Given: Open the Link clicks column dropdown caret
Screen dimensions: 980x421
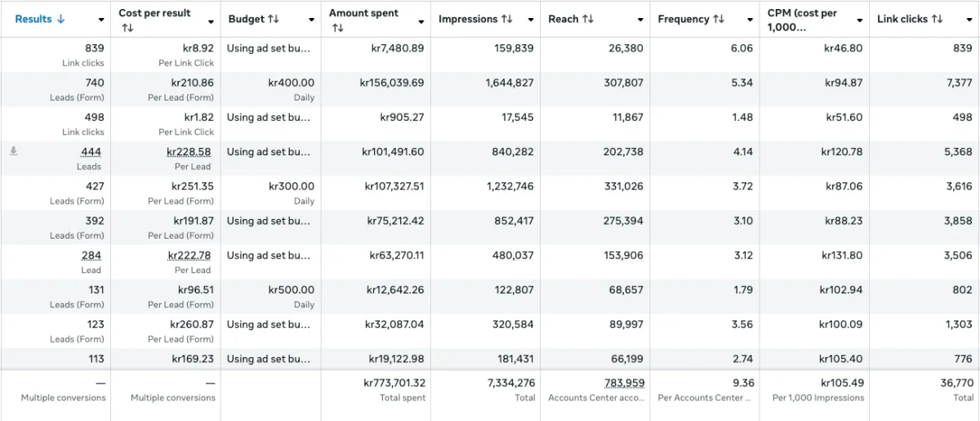Looking at the screenshot, I should coord(969,20).
